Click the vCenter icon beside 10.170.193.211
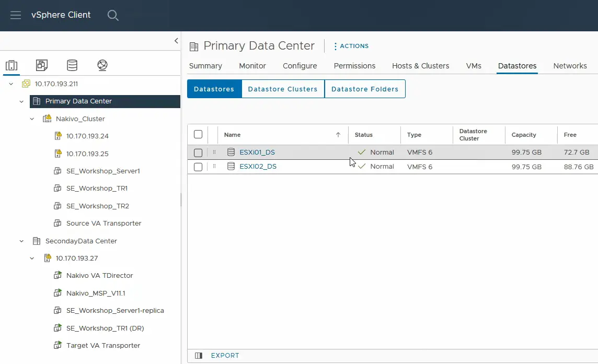The height and width of the screenshot is (364, 598). tap(26, 84)
